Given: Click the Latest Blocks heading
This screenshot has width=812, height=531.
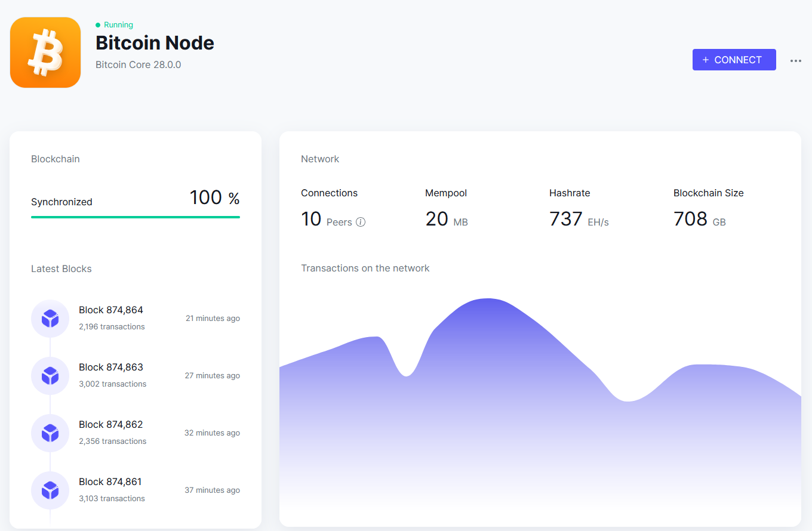Looking at the screenshot, I should click(x=61, y=269).
